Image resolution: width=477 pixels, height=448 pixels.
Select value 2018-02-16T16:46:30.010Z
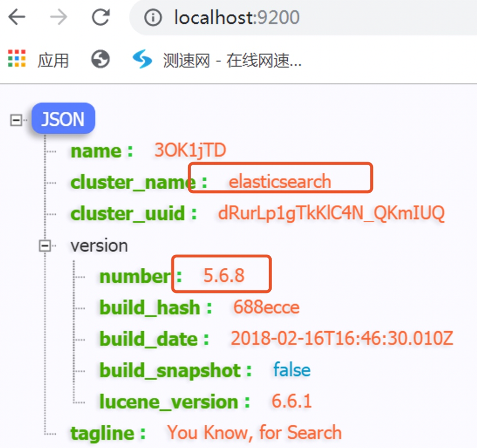tap(342, 338)
